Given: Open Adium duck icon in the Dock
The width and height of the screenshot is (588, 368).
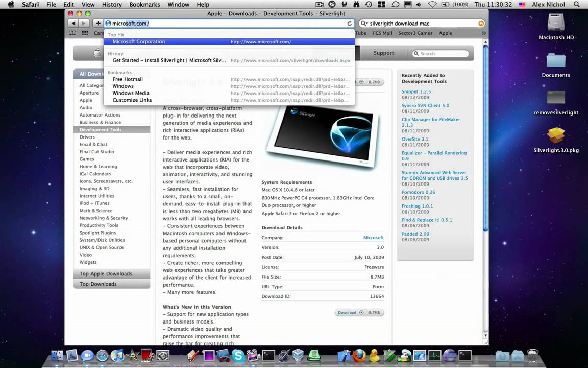Looking at the screenshot, I should pos(374,356).
